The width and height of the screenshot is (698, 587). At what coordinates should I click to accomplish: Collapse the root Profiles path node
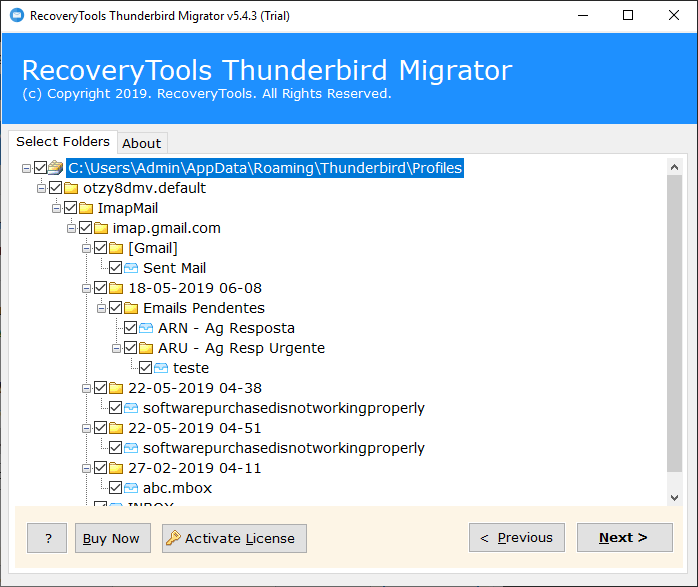point(26,168)
